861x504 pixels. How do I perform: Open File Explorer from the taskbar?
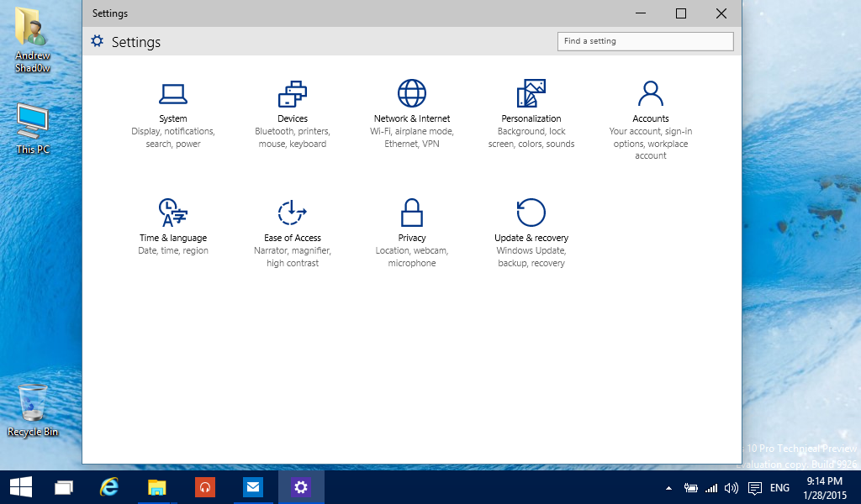[x=157, y=487]
